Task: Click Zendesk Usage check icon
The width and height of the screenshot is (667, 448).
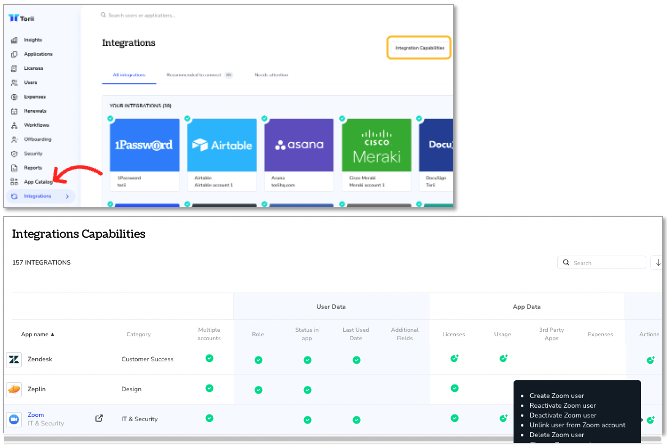Action: (x=503, y=358)
